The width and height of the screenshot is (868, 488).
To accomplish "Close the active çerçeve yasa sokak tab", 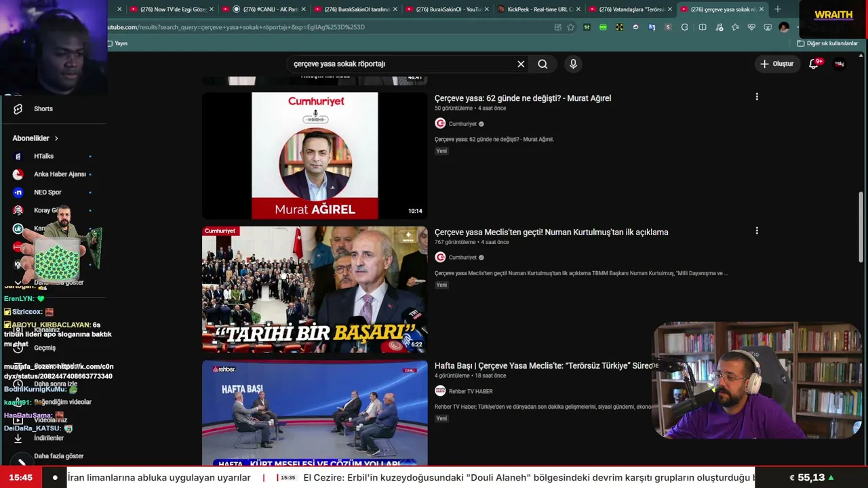I will (762, 9).
